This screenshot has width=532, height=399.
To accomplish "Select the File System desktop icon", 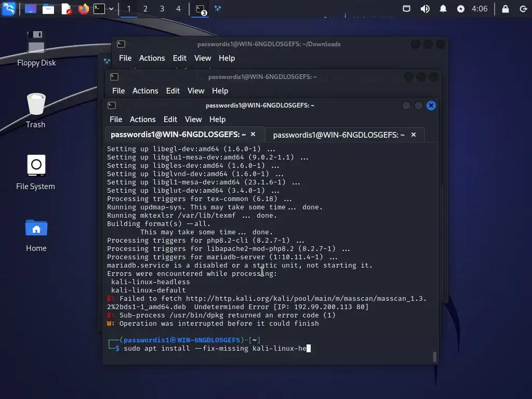I will point(36,172).
